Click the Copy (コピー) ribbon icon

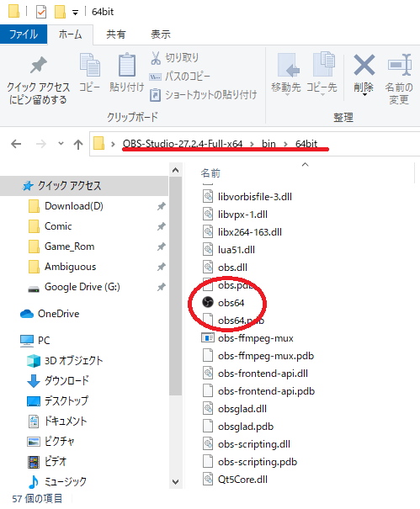pyautogui.click(x=90, y=65)
